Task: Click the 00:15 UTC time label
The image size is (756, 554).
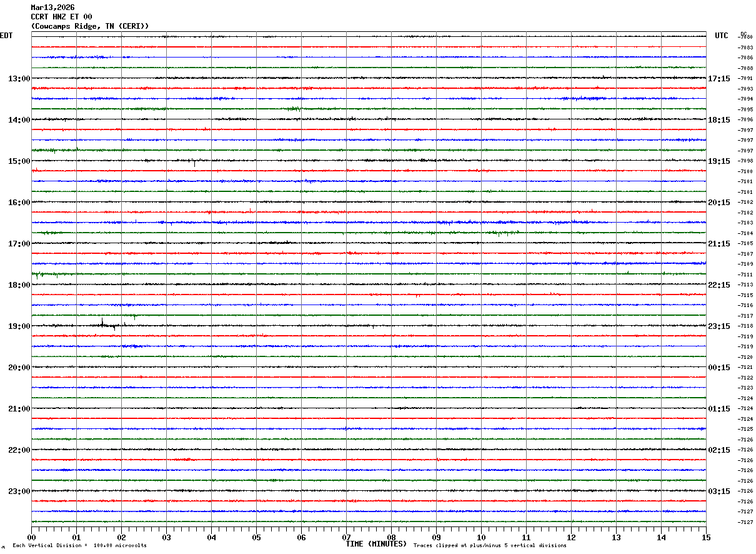Action: pyautogui.click(x=719, y=368)
